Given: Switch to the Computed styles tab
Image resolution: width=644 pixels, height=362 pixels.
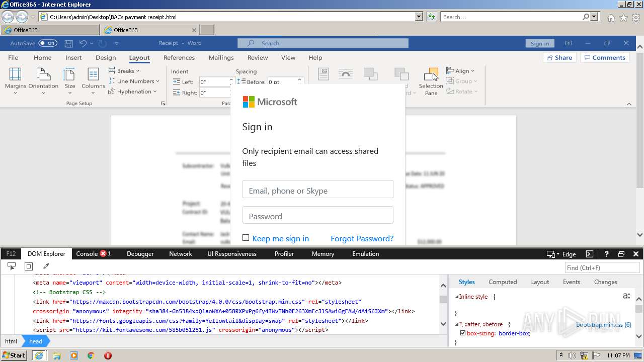Looking at the screenshot, I should pyautogui.click(x=503, y=282).
